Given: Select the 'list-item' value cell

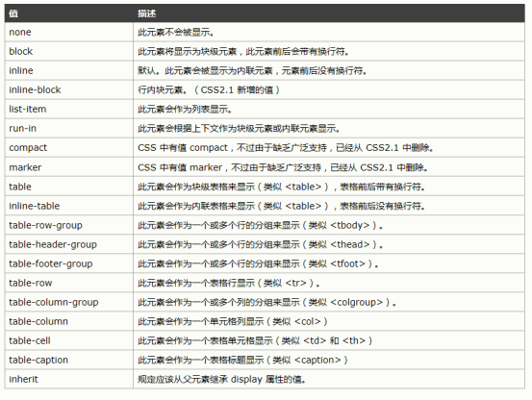Looking at the screenshot, I should point(69,110).
